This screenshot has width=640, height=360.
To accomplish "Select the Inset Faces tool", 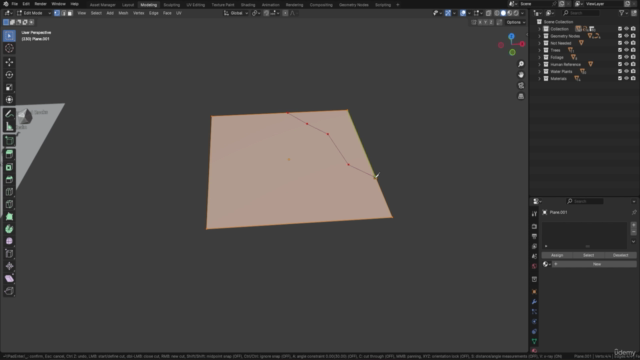I will click(9, 167).
